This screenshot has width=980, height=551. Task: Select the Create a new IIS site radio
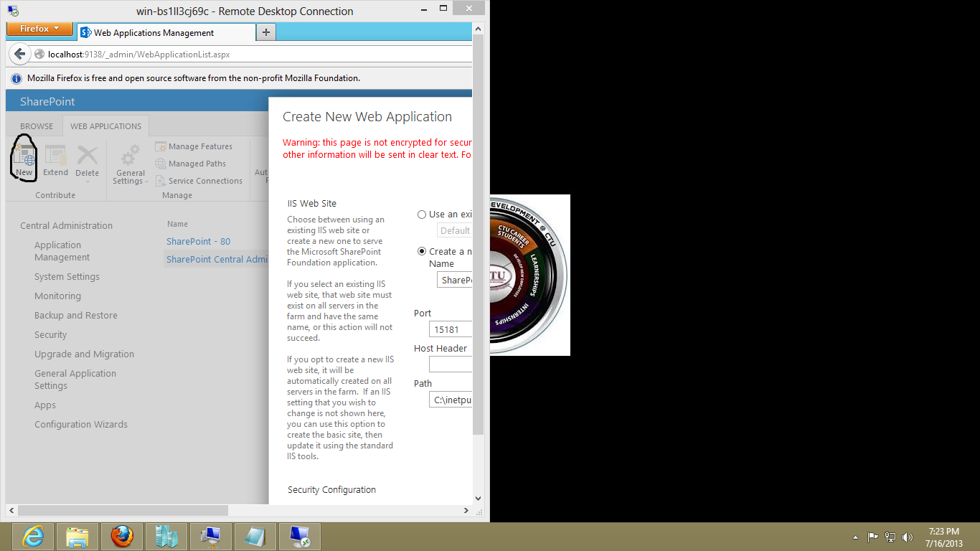[x=422, y=251]
